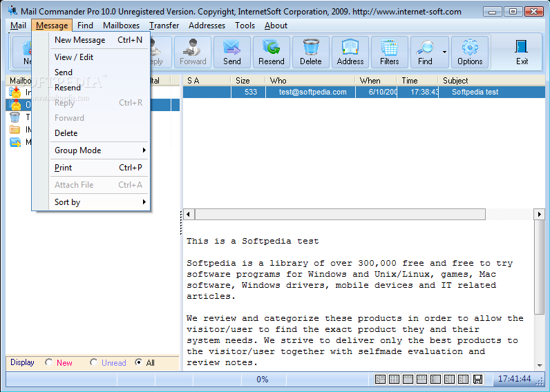Click the Delete trash can toolbar button
The image size is (550, 392).
[x=311, y=52]
